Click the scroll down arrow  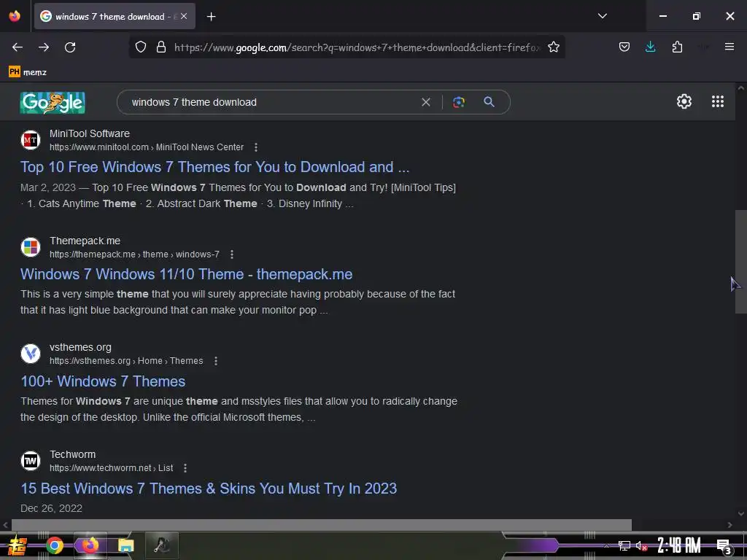741,513
